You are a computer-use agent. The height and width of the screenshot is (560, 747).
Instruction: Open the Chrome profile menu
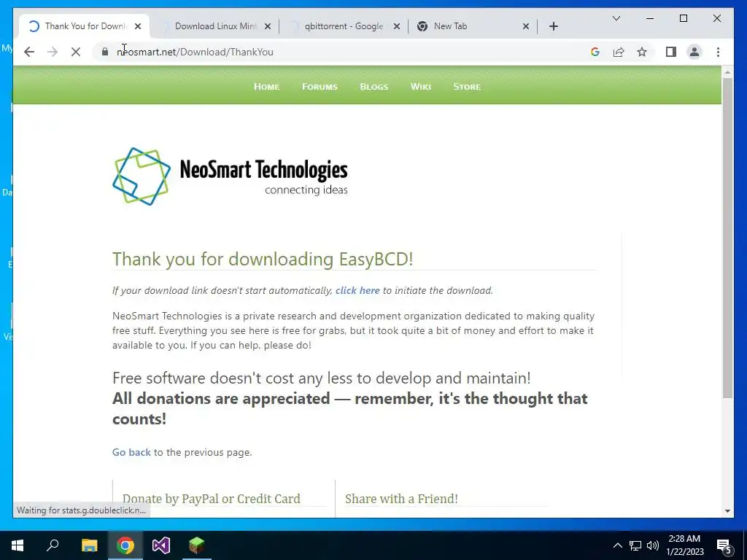(694, 52)
